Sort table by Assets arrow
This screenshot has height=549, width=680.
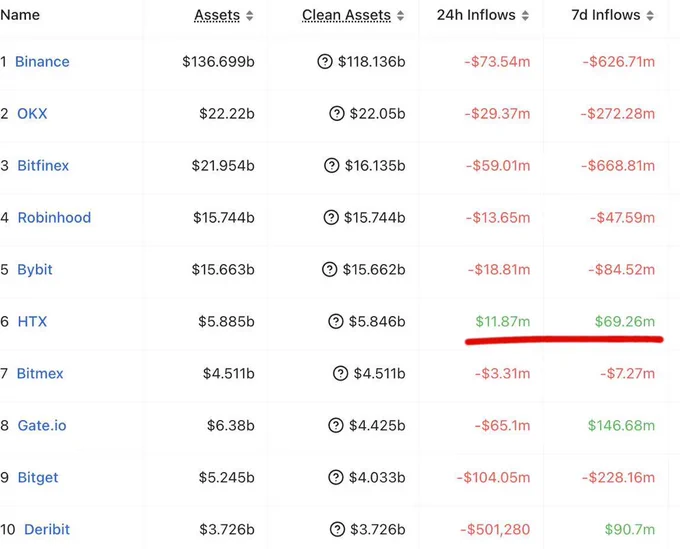tap(249, 16)
